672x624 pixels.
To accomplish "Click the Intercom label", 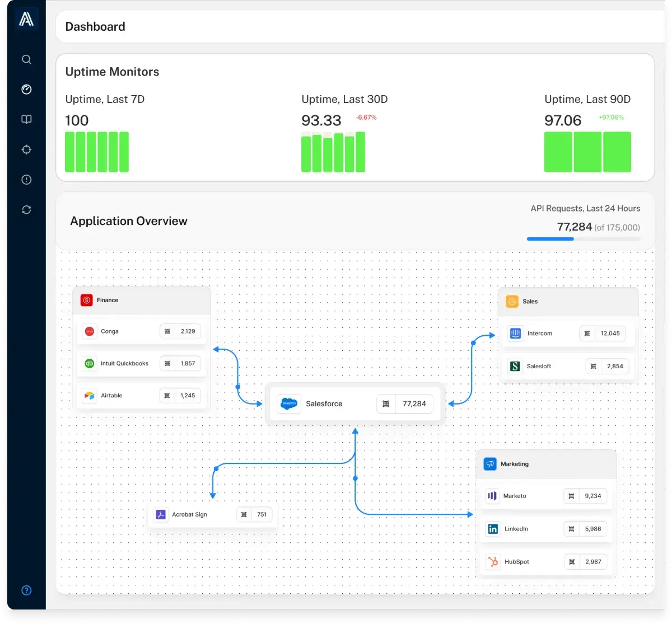I will (x=540, y=334).
